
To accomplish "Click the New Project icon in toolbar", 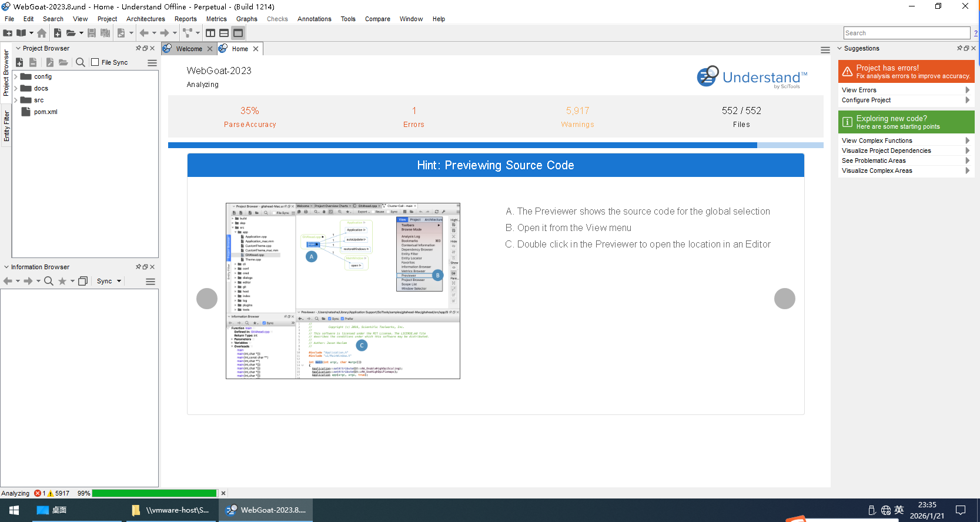I will [8, 33].
